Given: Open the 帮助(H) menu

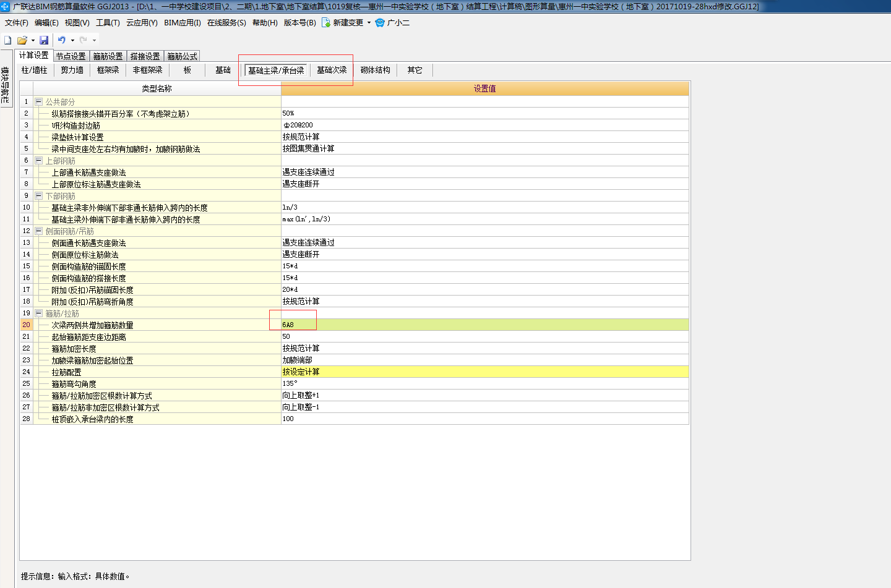Looking at the screenshot, I should click(265, 22).
